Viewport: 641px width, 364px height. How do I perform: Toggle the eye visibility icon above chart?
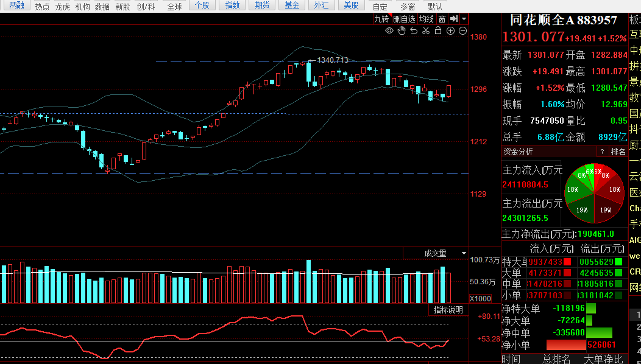(x=389, y=30)
